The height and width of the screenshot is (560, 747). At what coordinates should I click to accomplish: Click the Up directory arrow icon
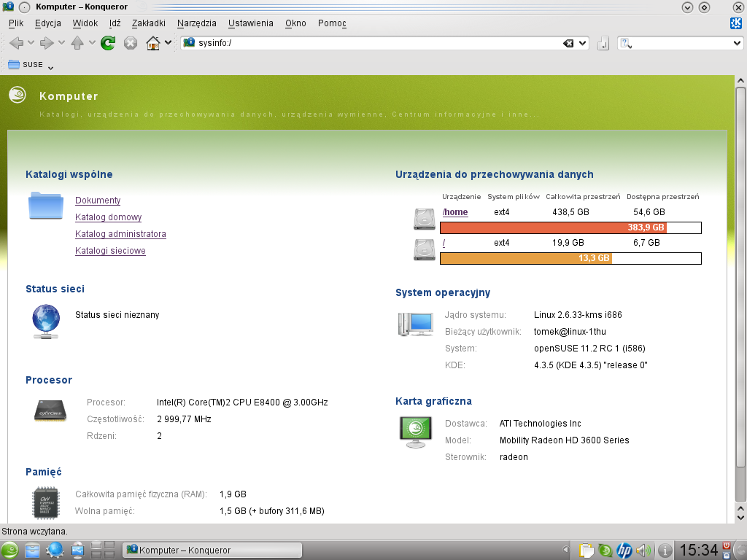77,43
